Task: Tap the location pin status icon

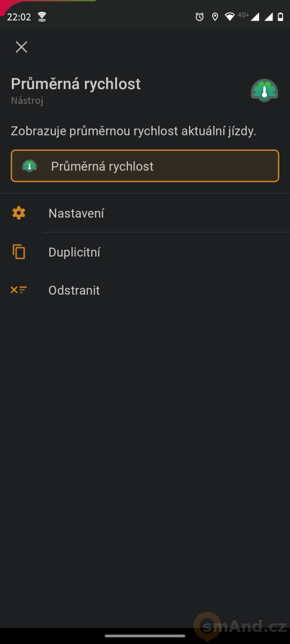Action: (x=215, y=17)
